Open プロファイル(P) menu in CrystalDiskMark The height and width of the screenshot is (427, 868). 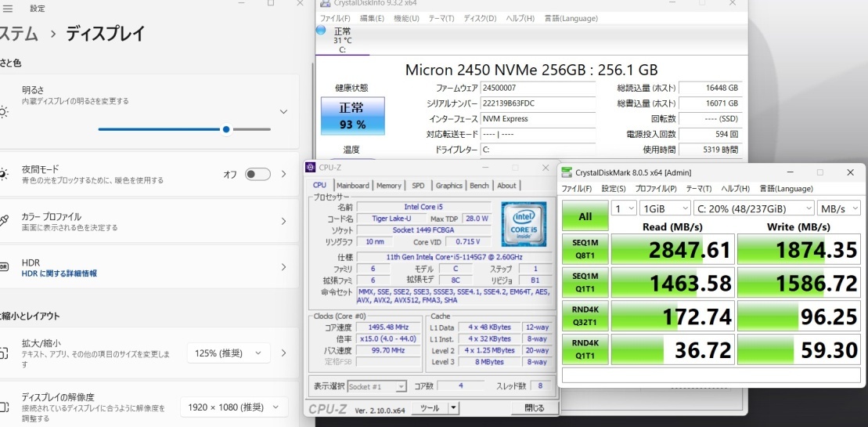655,189
